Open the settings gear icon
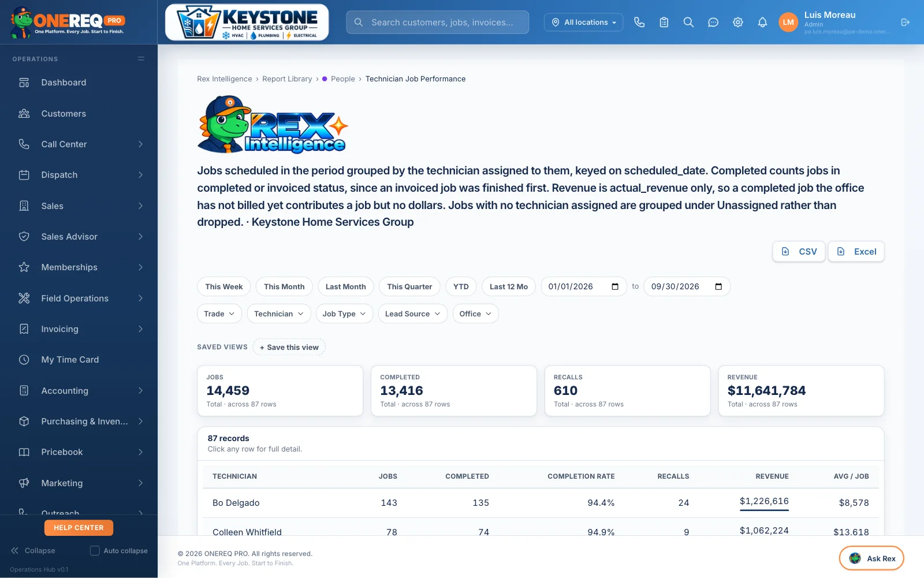The height and width of the screenshot is (578, 924). 738,22
